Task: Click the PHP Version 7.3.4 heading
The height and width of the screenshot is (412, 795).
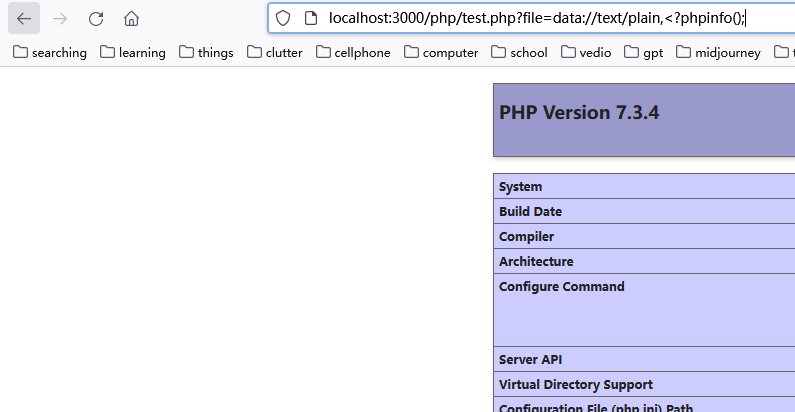Action: (x=579, y=113)
